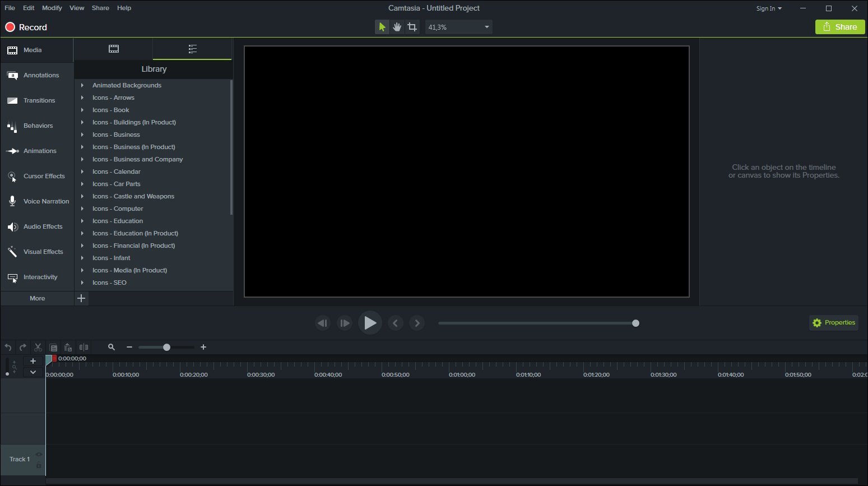Click the Undo arrow icon

[8, 348]
